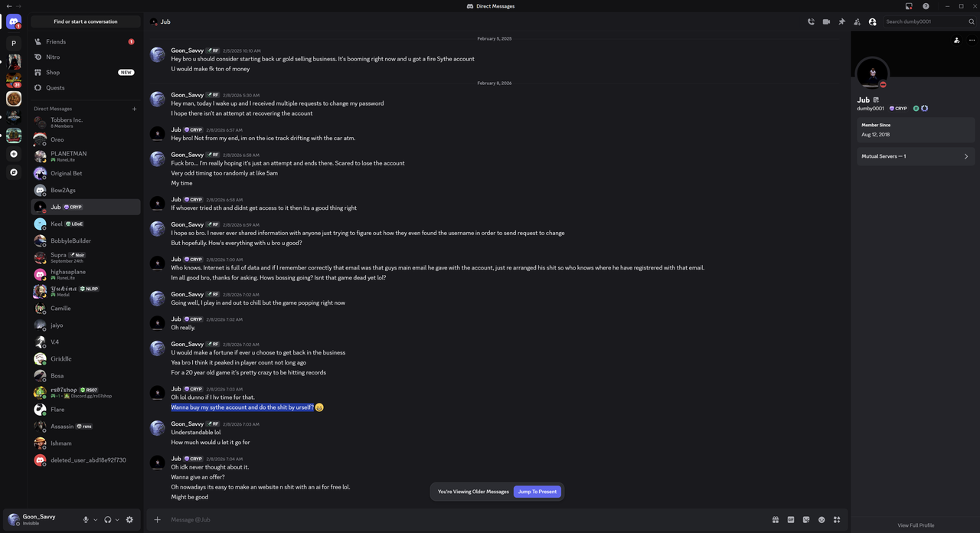The image size is (980, 533).
Task: Open the DM with Griddle
Action: tap(86, 358)
